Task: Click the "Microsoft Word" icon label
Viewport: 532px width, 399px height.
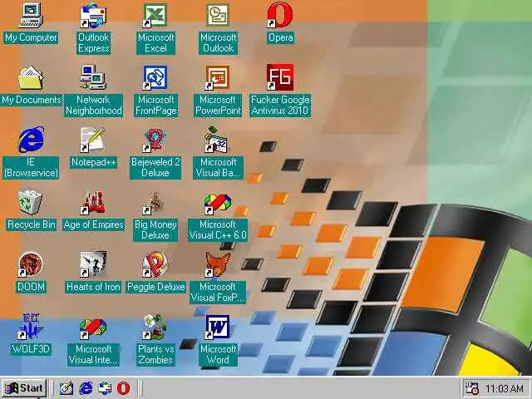Action: tap(218, 354)
